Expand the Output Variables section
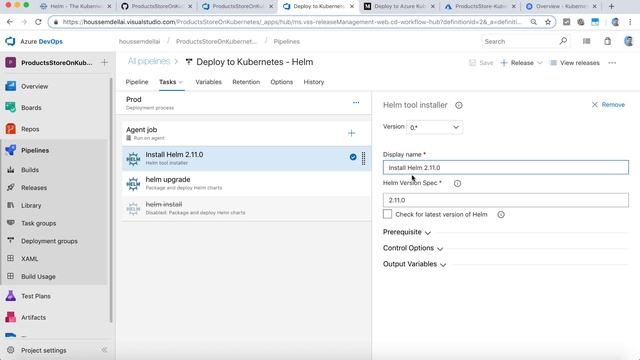Image resolution: width=640 pixels, height=360 pixels. click(x=414, y=264)
